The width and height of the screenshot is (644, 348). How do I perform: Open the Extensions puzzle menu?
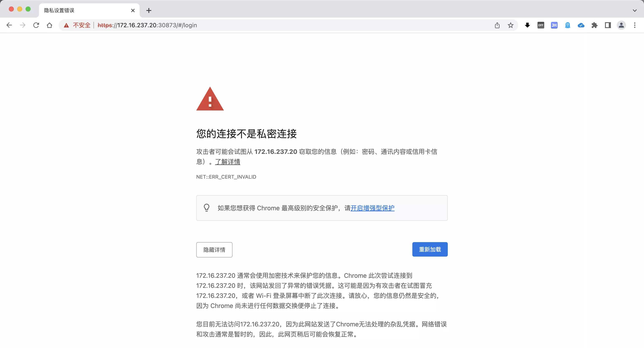(595, 25)
